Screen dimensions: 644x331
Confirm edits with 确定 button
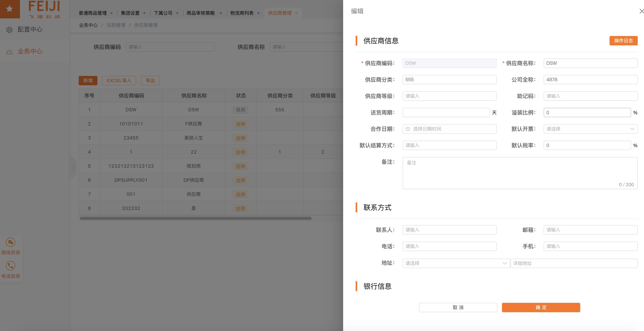[541, 308]
